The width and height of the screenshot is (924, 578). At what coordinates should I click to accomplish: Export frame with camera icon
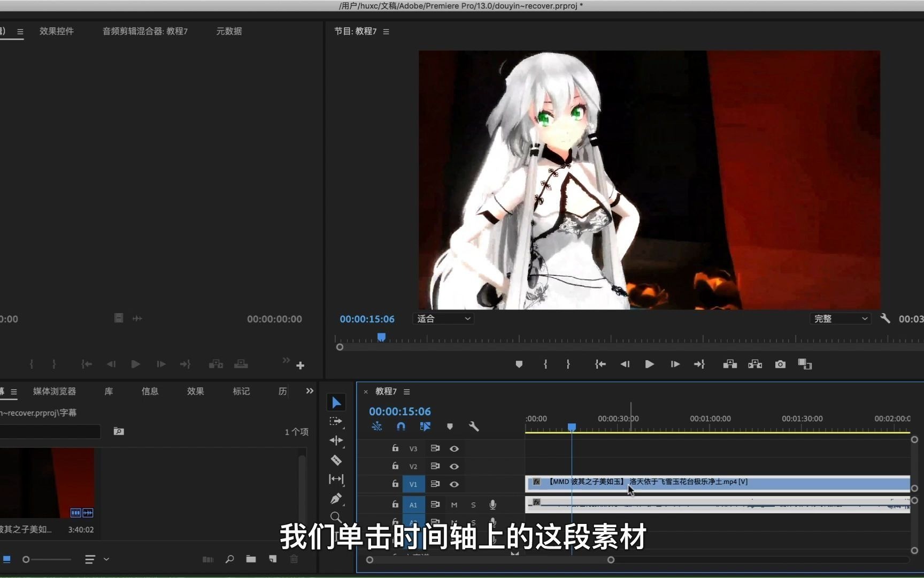point(780,364)
